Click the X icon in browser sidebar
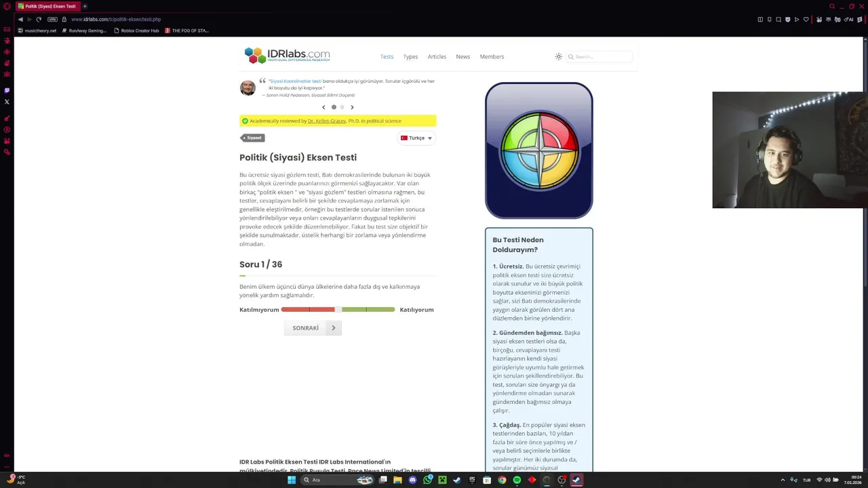The height and width of the screenshot is (488, 868). click(x=7, y=102)
